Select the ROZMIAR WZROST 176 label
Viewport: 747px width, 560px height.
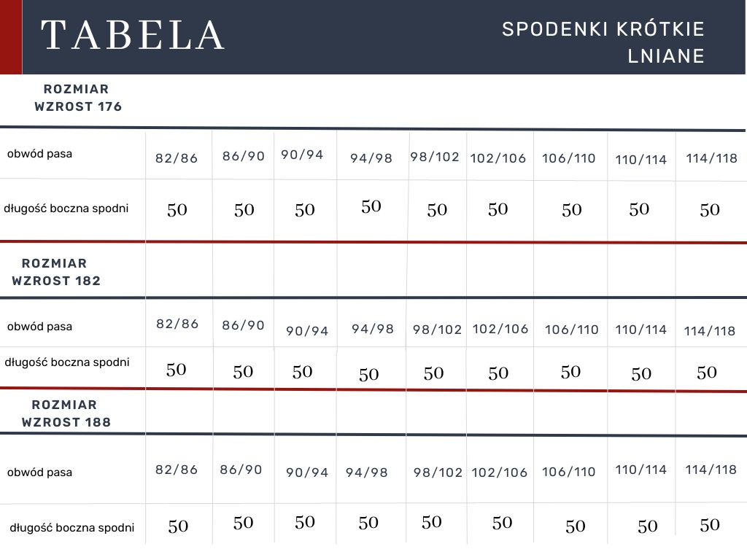click(77, 98)
